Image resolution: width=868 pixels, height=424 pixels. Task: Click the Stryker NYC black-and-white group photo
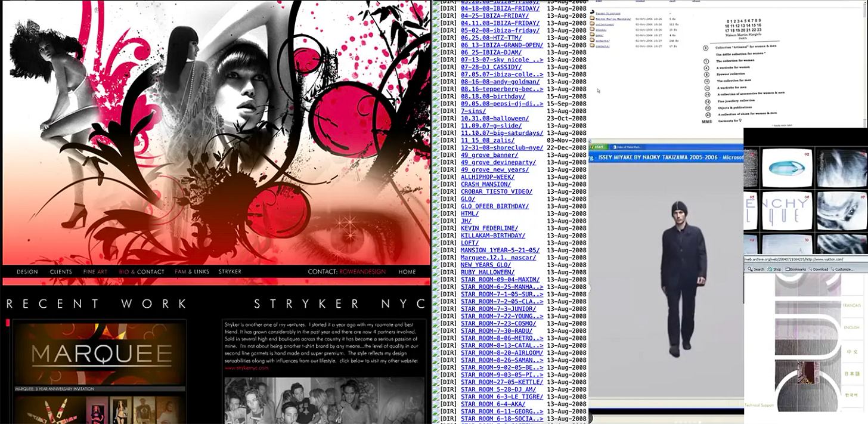(x=325, y=400)
